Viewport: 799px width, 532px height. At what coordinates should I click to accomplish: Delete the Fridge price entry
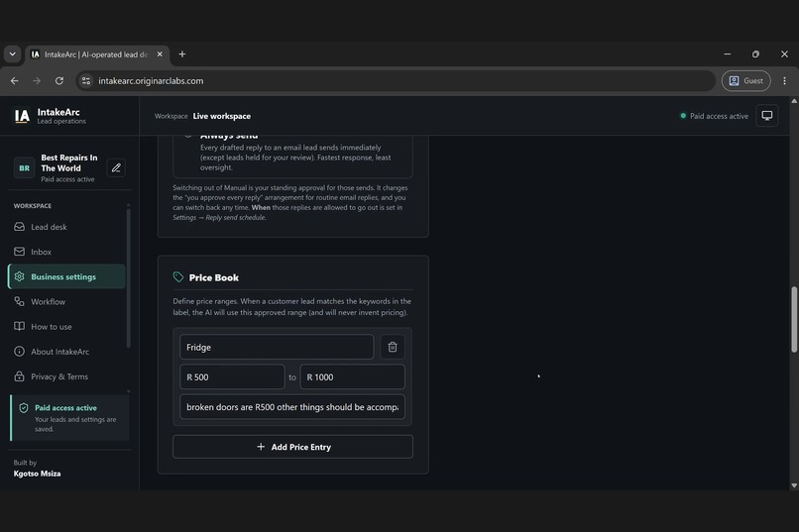tap(393, 347)
